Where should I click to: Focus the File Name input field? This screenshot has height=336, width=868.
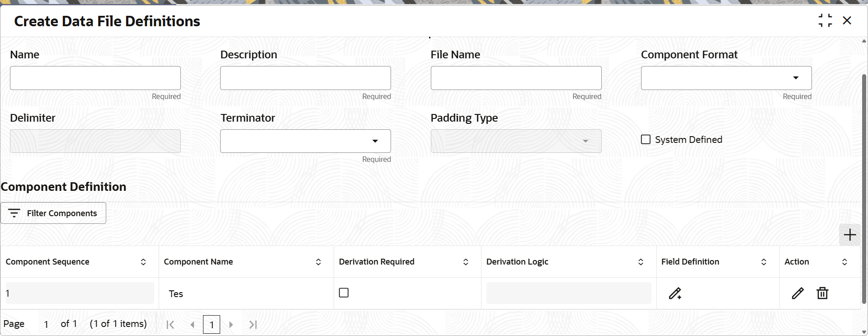pos(516,78)
